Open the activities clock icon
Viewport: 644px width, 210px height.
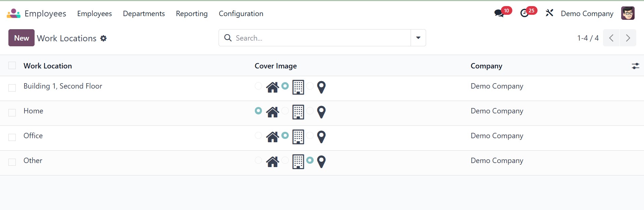(524, 13)
